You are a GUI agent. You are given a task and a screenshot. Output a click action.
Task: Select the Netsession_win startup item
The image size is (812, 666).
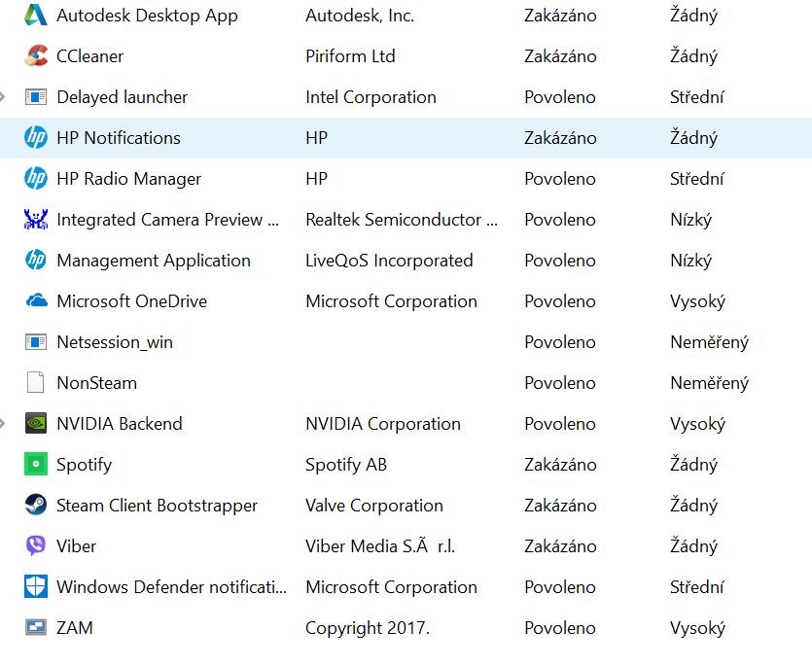(115, 341)
